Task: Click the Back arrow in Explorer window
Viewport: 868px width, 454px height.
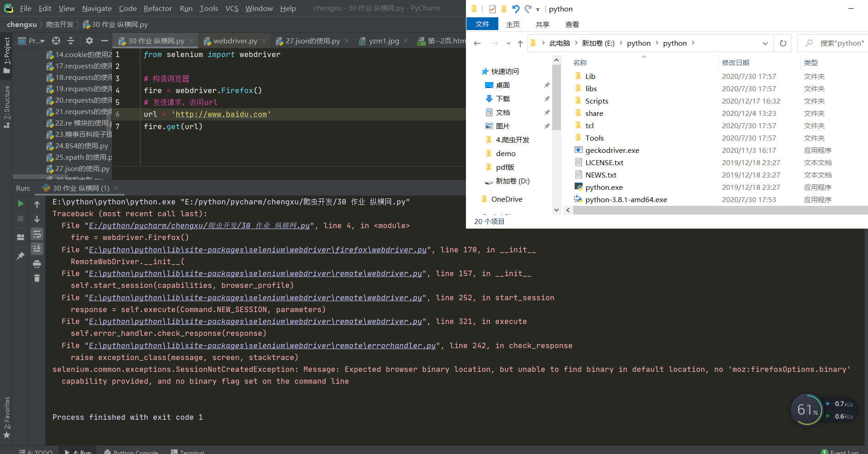Action: point(477,43)
